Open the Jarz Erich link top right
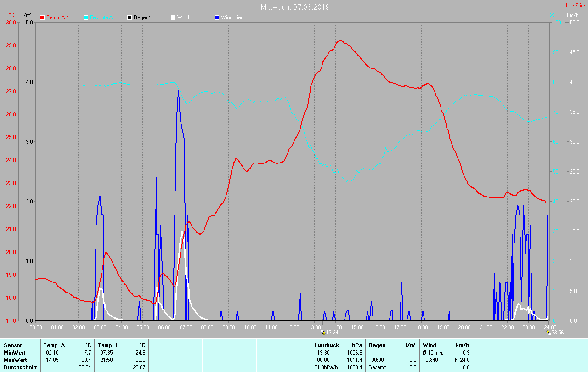 pyautogui.click(x=575, y=6)
